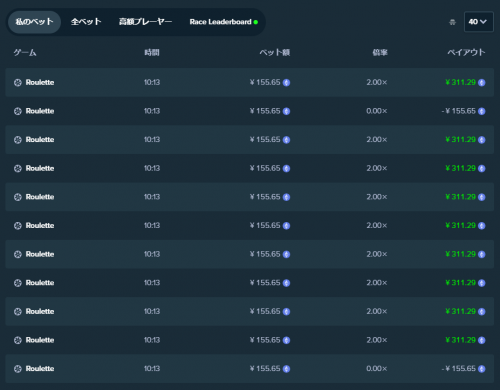
Task: Click the ¥311.29 payout in the first row
Action: tap(460, 82)
